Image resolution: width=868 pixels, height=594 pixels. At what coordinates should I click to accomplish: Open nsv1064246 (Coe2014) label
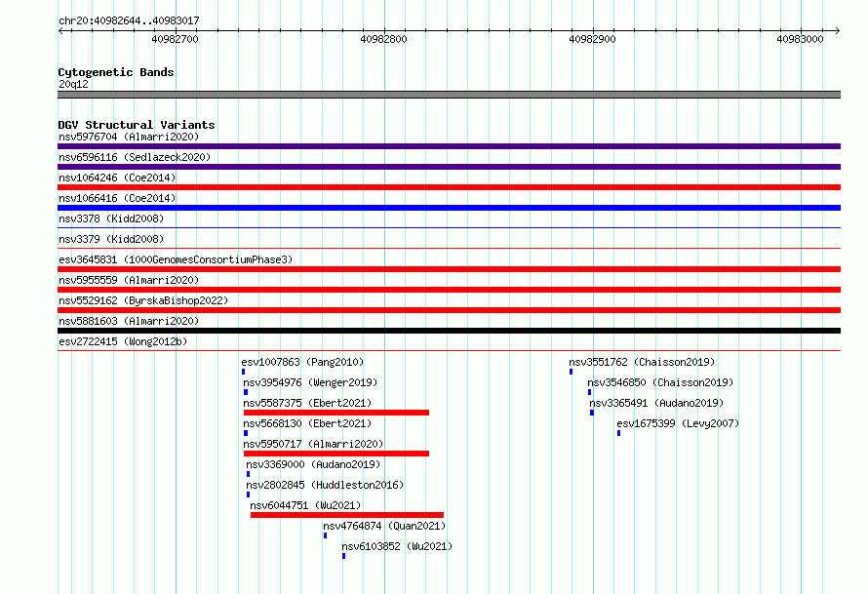pyautogui.click(x=117, y=178)
